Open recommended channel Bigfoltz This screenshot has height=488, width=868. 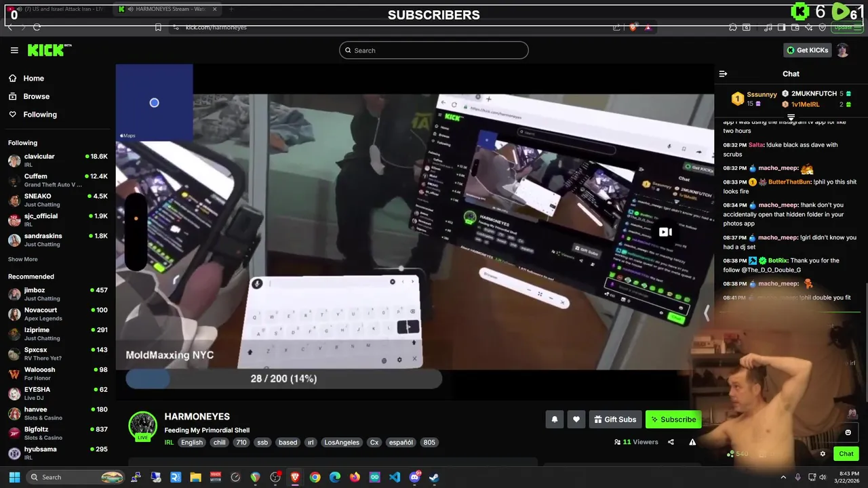[x=58, y=433]
